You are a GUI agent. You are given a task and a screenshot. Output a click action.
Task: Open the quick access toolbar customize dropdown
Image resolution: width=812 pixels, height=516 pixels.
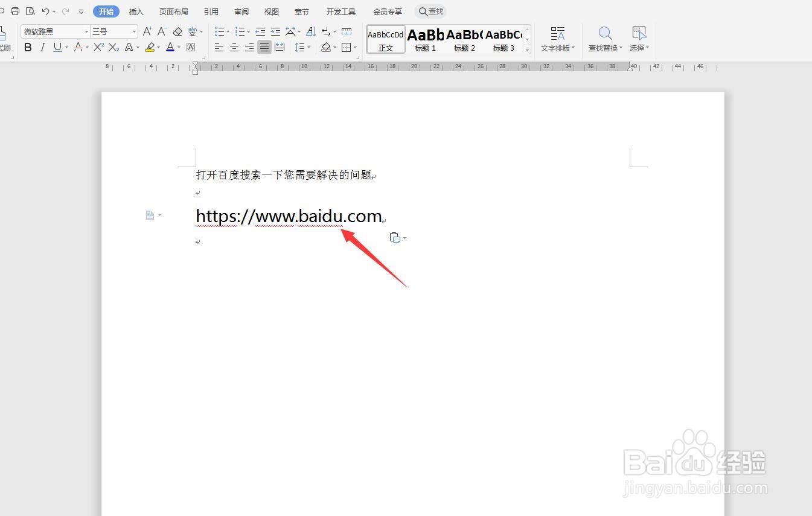(82, 11)
